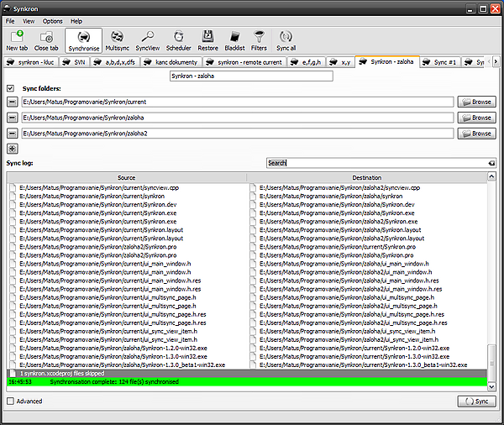Browse for the Synkron/zaloha2 folder
This screenshot has width=504, height=425.
pyautogui.click(x=476, y=134)
